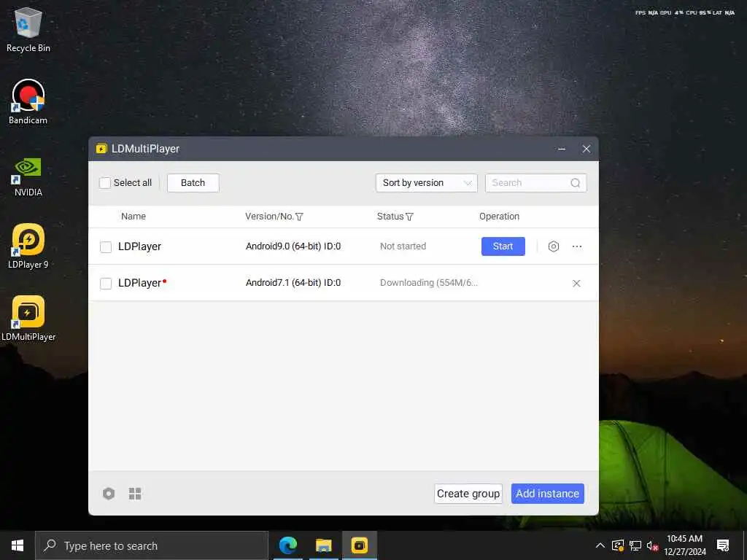Click the muted volume tray icon

click(652, 545)
